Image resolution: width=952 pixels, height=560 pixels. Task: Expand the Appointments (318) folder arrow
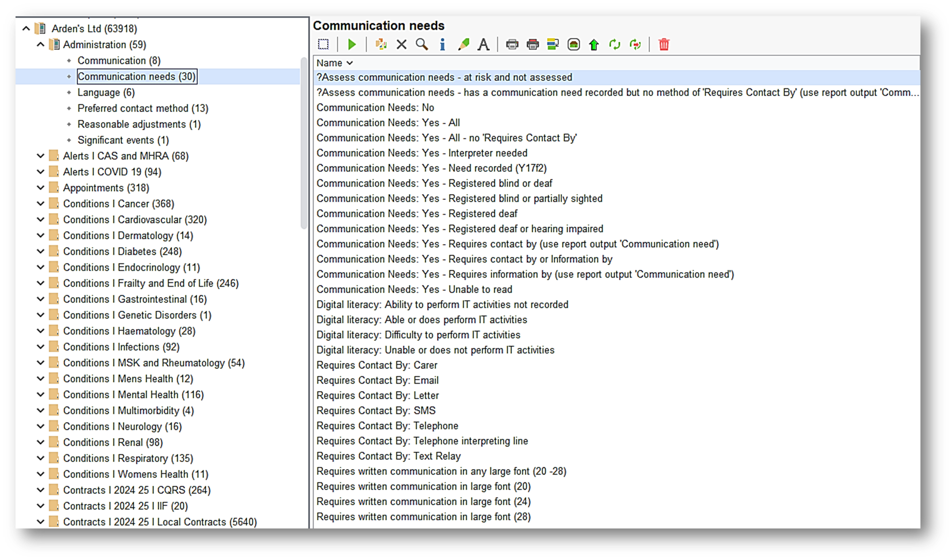click(x=41, y=188)
